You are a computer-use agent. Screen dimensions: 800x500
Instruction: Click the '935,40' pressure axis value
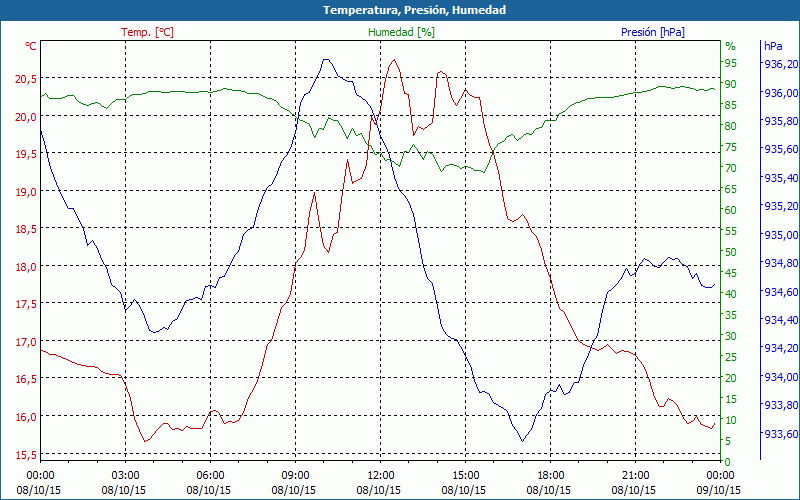click(x=779, y=178)
